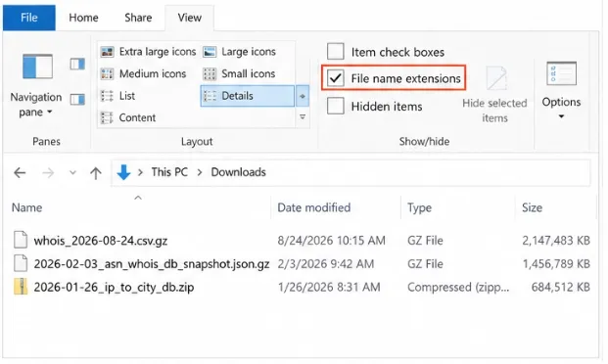Uncheck File name extensions
608x364 pixels.
(336, 78)
